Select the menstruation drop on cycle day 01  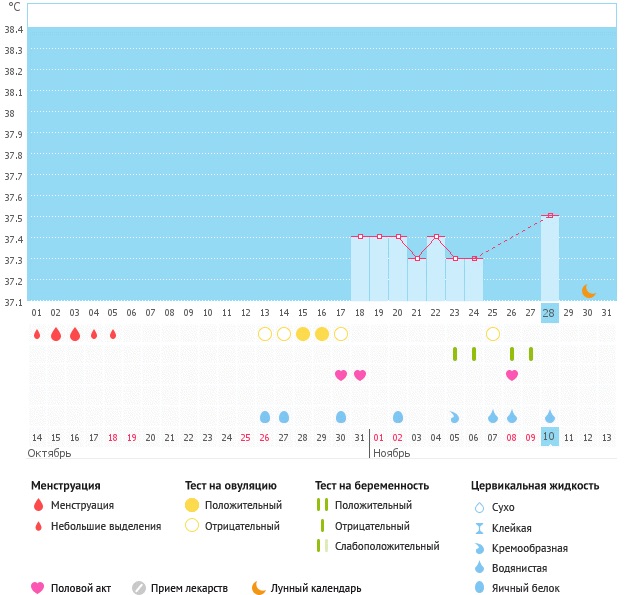(37, 334)
